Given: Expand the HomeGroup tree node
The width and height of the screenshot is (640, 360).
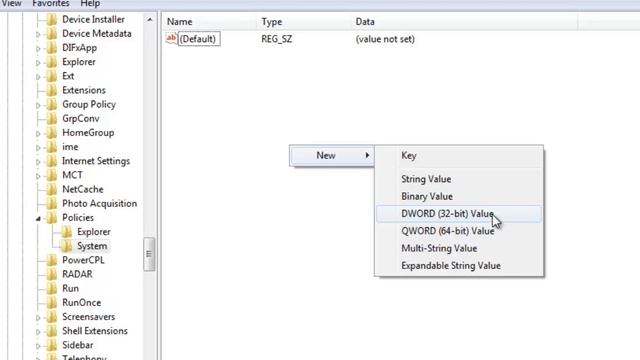Looking at the screenshot, I should tap(38, 134).
